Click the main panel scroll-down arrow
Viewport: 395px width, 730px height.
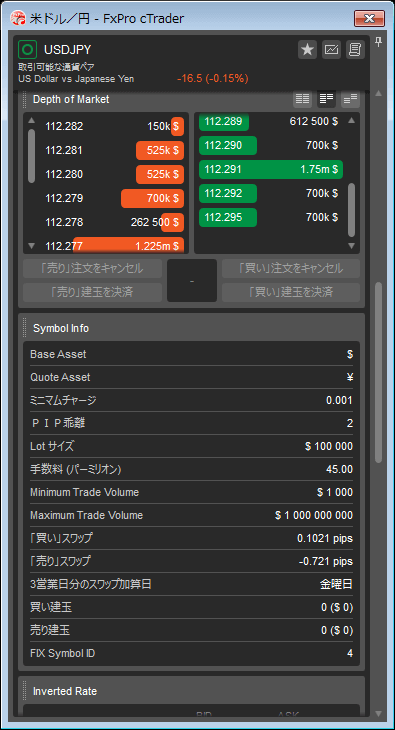378,713
